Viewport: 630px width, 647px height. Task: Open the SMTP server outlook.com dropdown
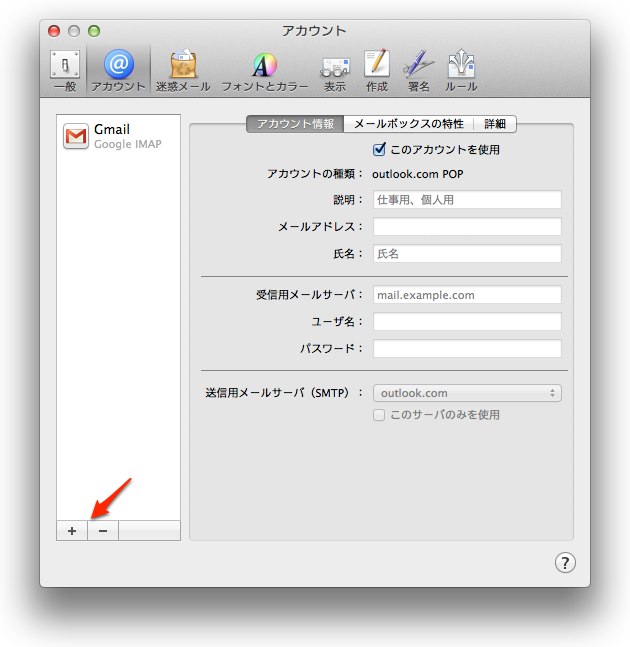(x=467, y=393)
